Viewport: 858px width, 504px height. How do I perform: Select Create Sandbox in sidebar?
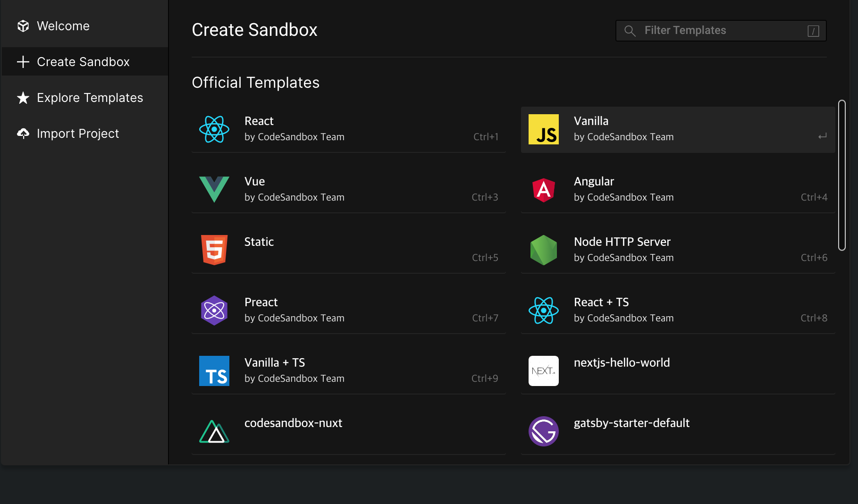(x=85, y=62)
